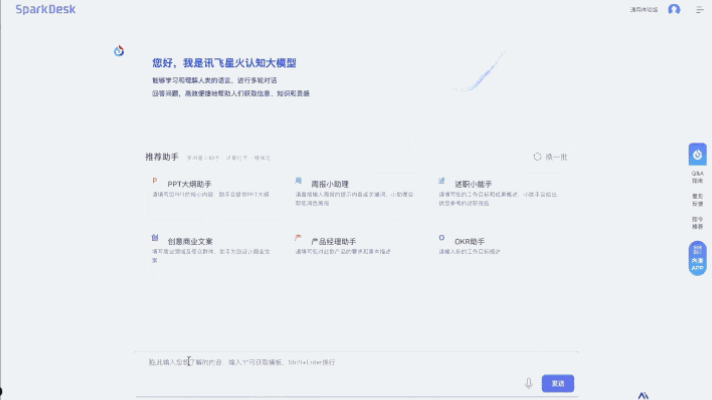Image resolution: width=712 pixels, height=400 pixels.
Task: Click the SparkDesk logo
Action: tap(45, 9)
